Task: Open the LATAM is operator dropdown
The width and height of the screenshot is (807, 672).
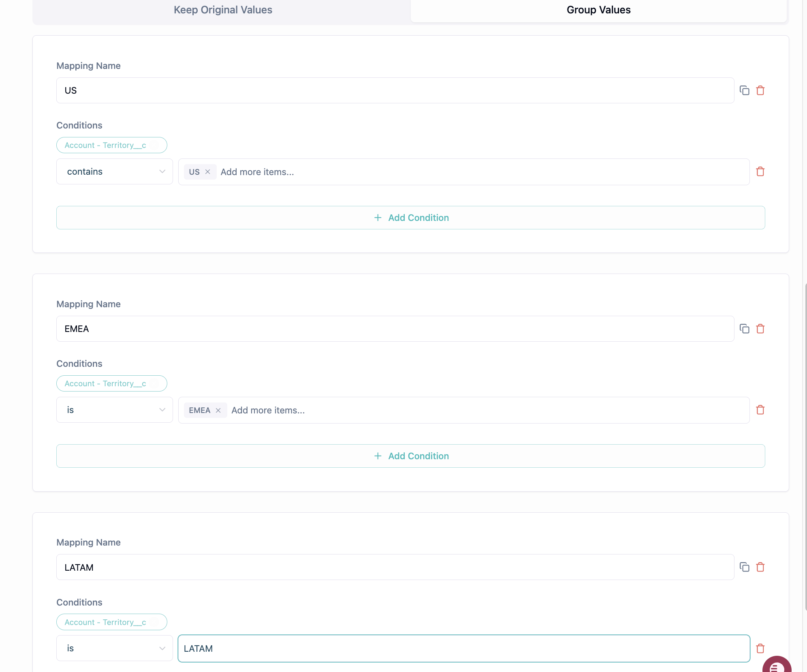Action: pyautogui.click(x=115, y=648)
